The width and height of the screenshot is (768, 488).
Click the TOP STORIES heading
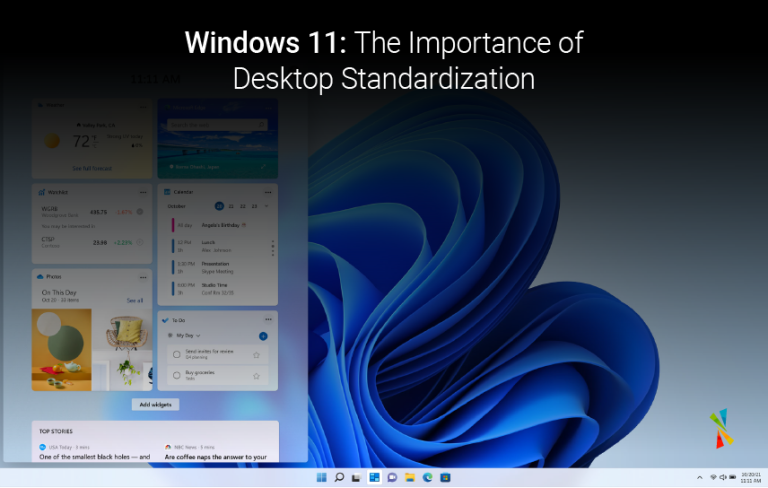(56, 431)
